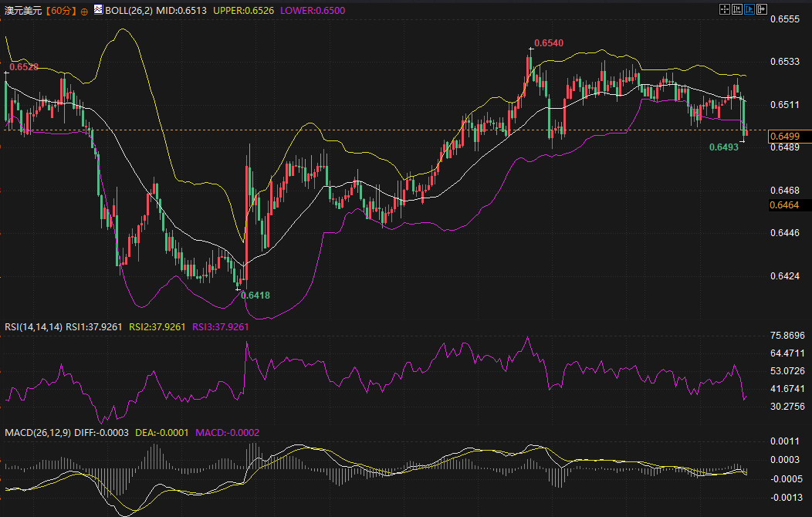Click the orange 0.6464 price label

click(784, 205)
